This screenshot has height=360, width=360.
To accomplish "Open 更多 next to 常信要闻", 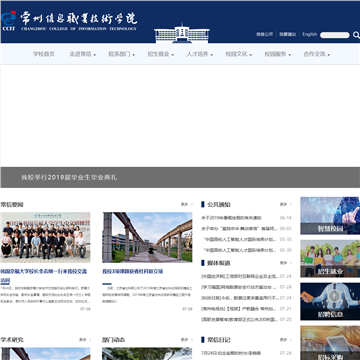I will pos(187,204).
